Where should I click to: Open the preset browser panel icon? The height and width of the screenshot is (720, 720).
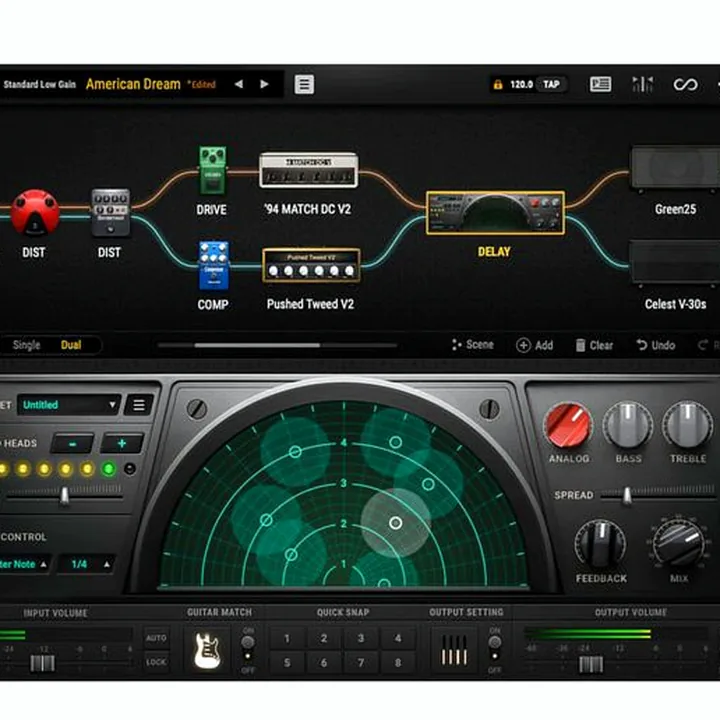(x=600, y=84)
